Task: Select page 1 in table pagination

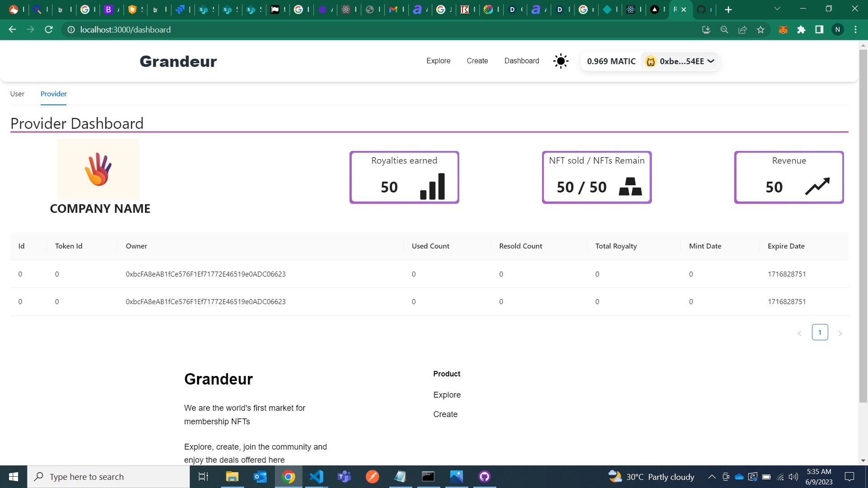Action: pos(820,333)
